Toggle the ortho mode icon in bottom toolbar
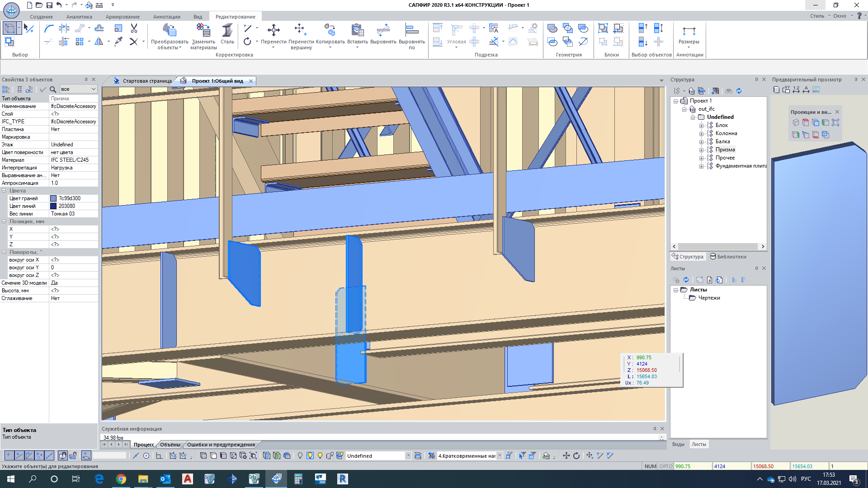Image resolution: width=868 pixels, height=488 pixels. click(x=159, y=455)
